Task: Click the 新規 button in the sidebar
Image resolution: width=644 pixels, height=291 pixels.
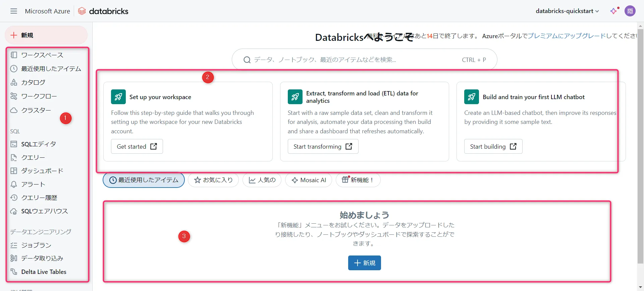Action: tap(46, 35)
